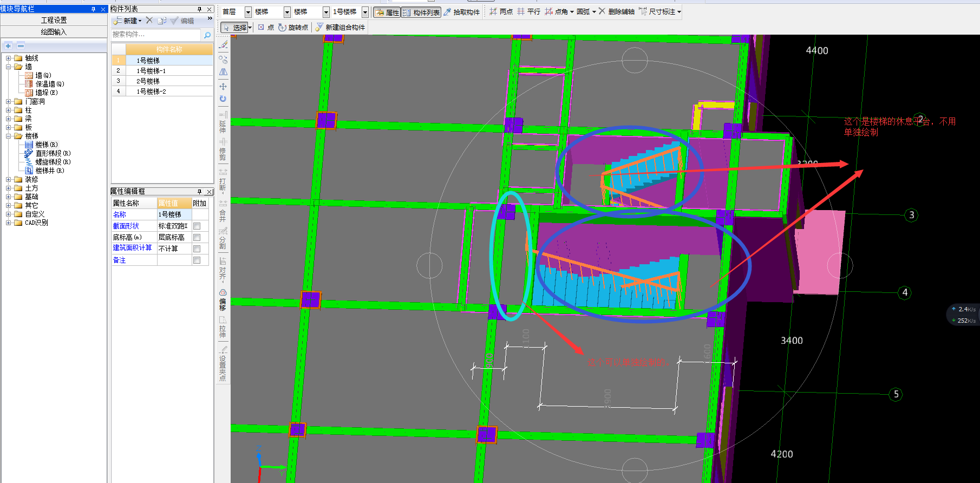Click the copy component icon beside 编辑

(x=162, y=21)
